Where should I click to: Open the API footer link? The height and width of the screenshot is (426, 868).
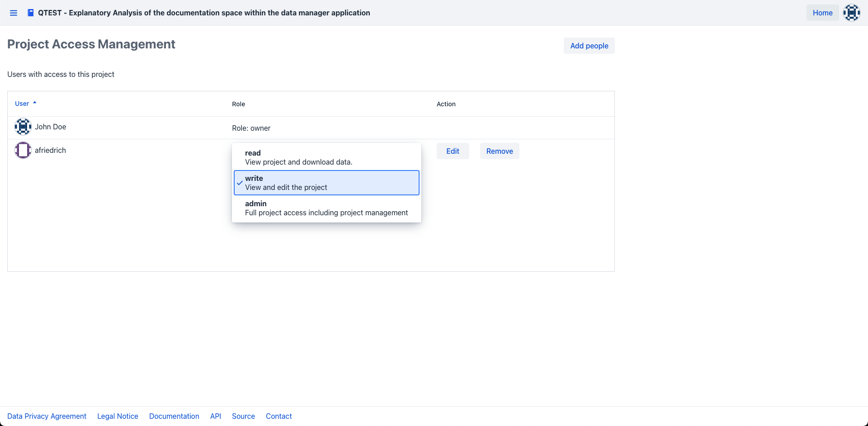[x=215, y=416]
